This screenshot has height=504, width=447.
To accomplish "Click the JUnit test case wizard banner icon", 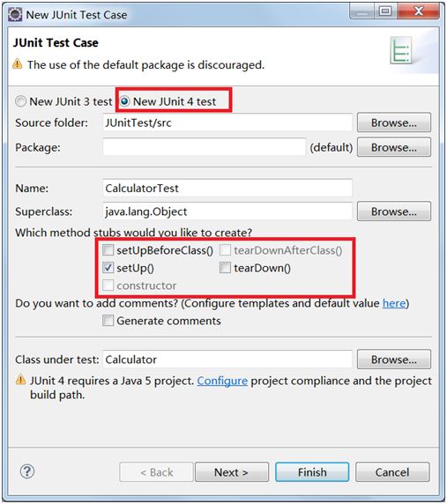I will (400, 50).
